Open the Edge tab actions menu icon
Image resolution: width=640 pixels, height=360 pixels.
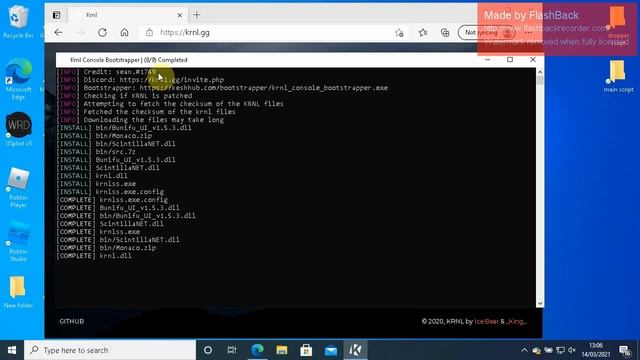[x=56, y=15]
